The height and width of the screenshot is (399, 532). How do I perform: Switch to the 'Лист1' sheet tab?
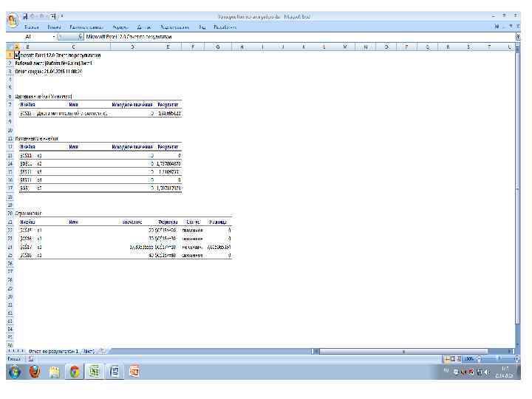click(x=89, y=351)
